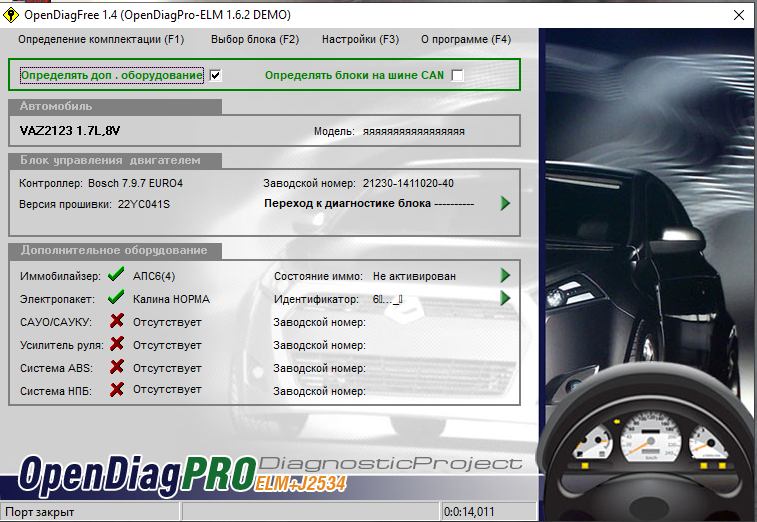The height and width of the screenshot is (522, 757).
Task: Open 'Выбор блока (F2)' menu
Action: click(255, 40)
